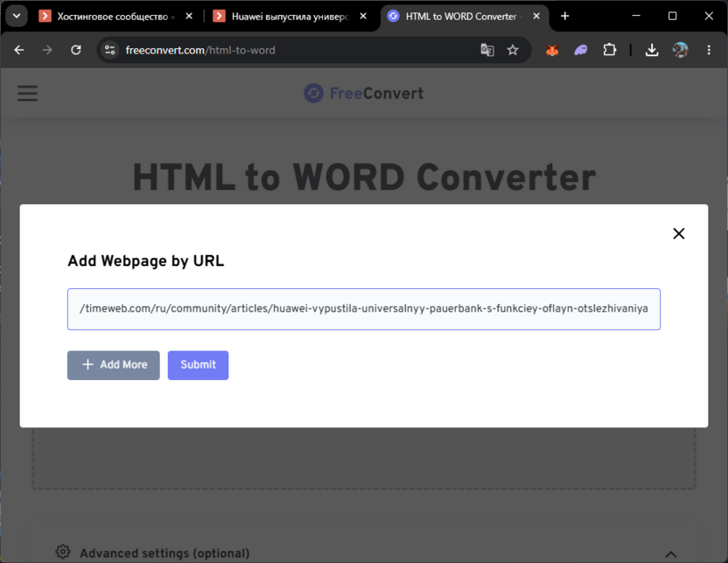Click the Add More button
Image resolution: width=728 pixels, height=563 pixels.
[x=113, y=365]
